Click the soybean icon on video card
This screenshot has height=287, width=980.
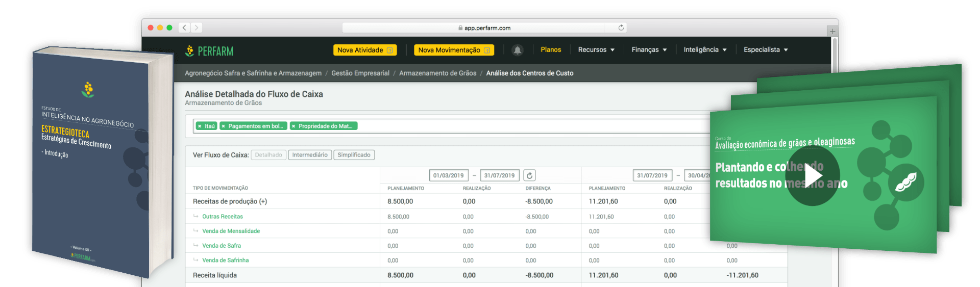click(x=906, y=182)
